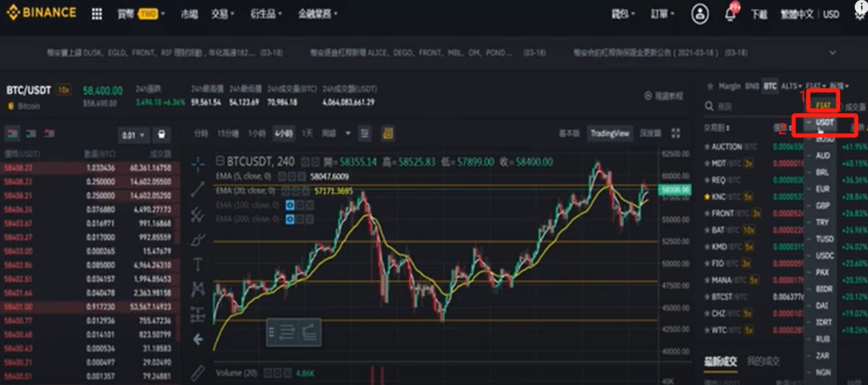Image resolution: width=868 pixels, height=385 pixels.
Task: Click the Binance logo
Action: 40,13
